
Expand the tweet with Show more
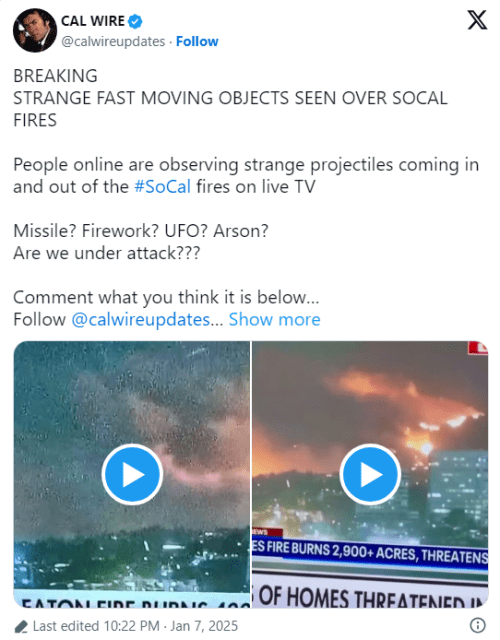[x=274, y=319]
